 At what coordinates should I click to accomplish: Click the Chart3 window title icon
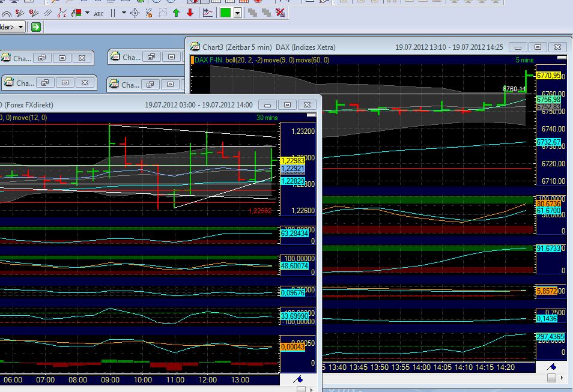(195, 47)
